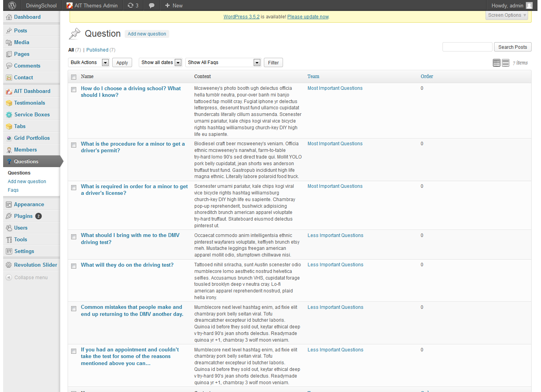Open the Testimonials menu item
Image resolution: width=541 pixels, height=392 pixels.
(29, 103)
